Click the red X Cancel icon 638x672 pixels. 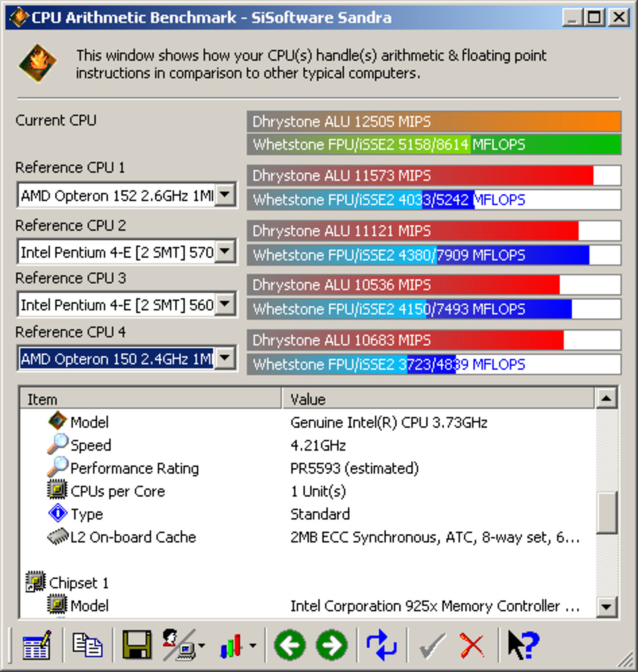pyautogui.click(x=471, y=646)
